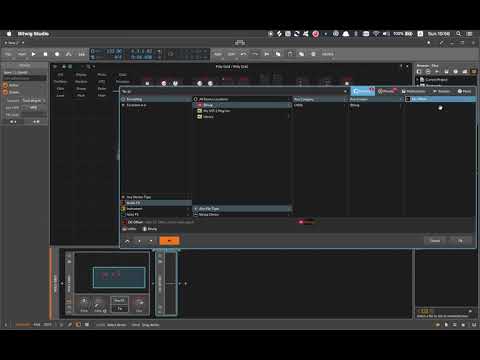Expand the Current Project folder in the Browser panel
The image size is (480, 360).
click(x=417, y=80)
